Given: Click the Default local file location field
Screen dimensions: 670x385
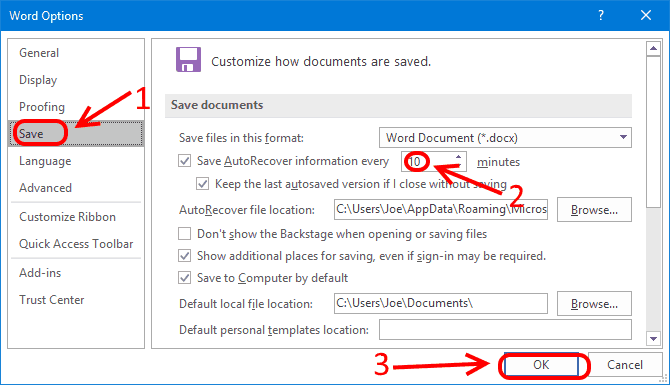Looking at the screenshot, I should tap(441, 303).
